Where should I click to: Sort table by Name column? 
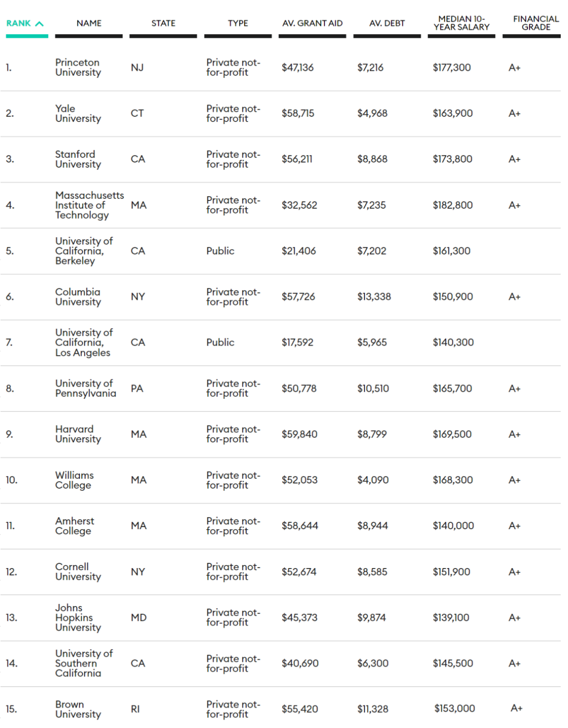[89, 23]
